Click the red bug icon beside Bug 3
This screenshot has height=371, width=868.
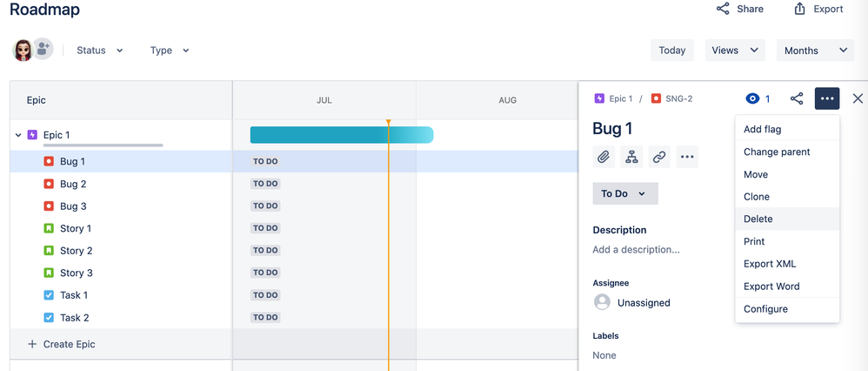(49, 206)
